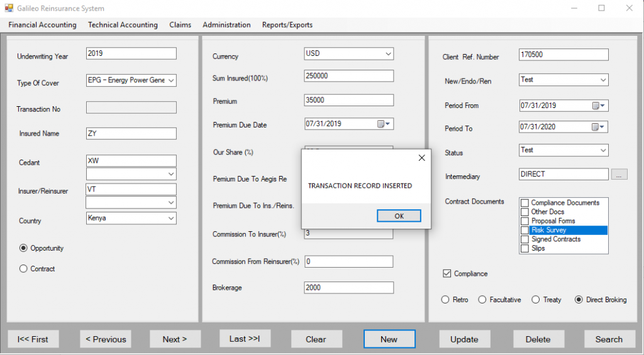Expand the Currency dropdown
644x355 pixels.
[388, 53]
